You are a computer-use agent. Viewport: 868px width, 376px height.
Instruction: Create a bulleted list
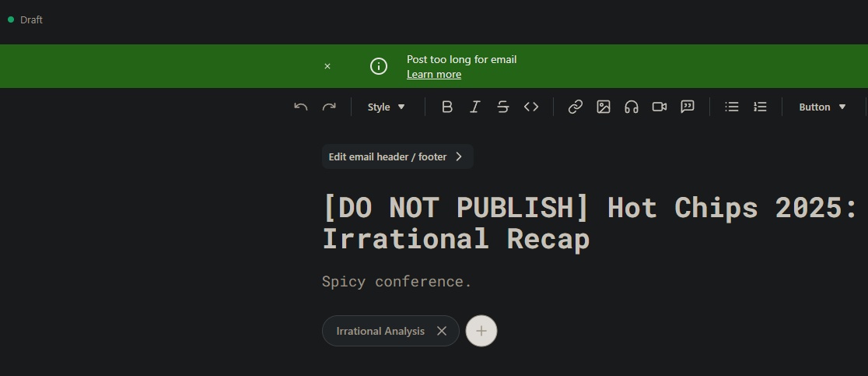click(x=732, y=107)
